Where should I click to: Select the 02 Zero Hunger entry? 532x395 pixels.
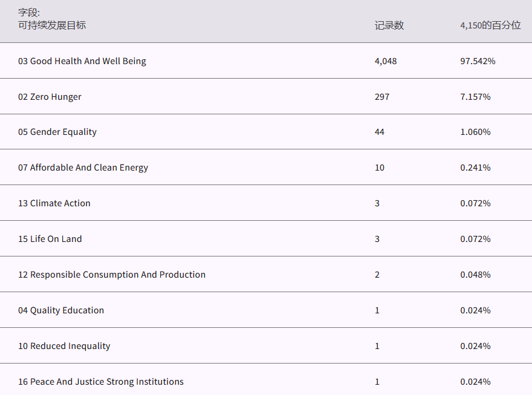[x=50, y=97]
